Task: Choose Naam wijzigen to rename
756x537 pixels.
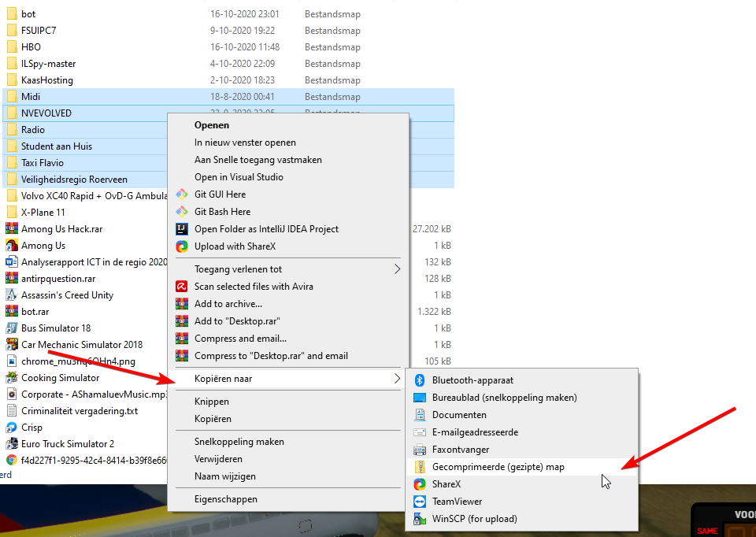Action: (x=224, y=476)
